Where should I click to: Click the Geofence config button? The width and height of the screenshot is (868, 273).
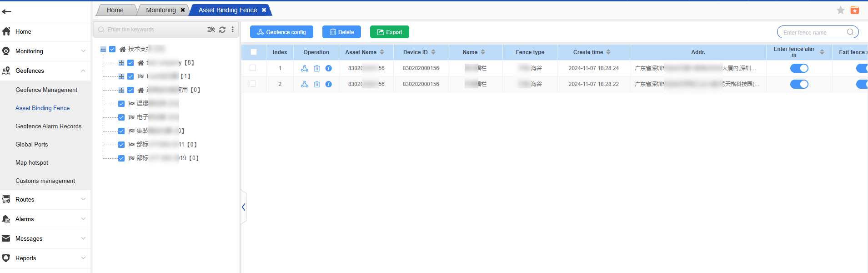281,32
